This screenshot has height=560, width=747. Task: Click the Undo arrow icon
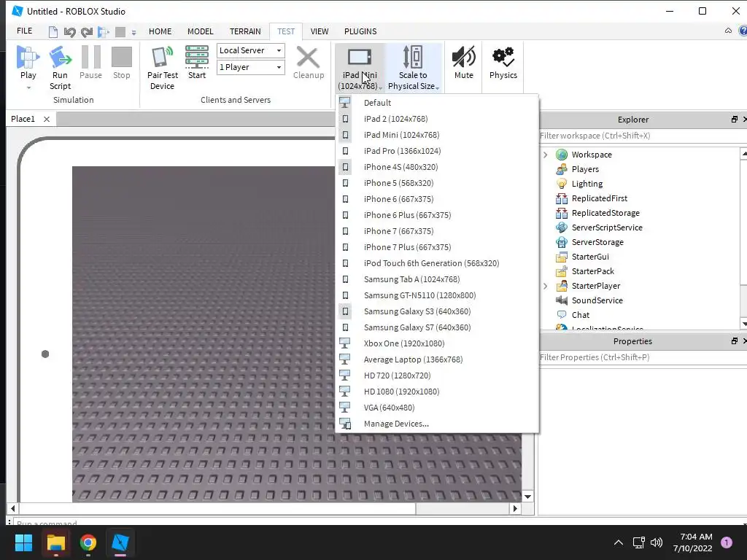click(x=69, y=32)
